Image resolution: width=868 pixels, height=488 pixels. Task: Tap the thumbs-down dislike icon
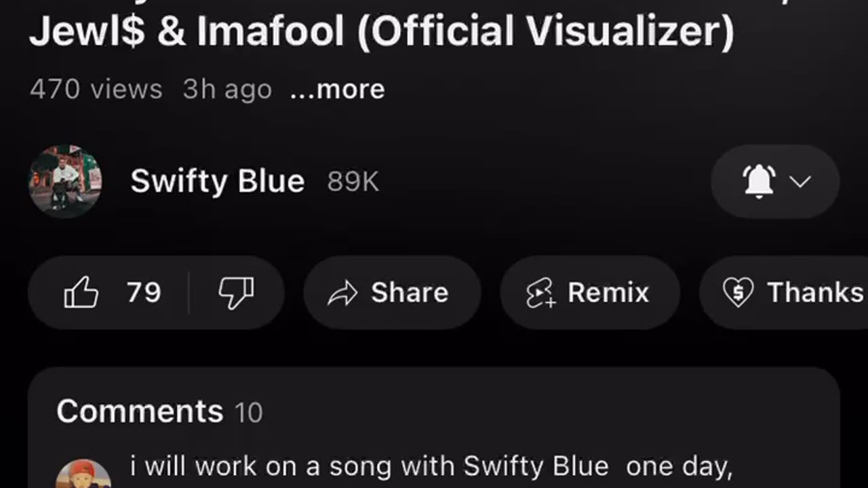[x=236, y=293]
